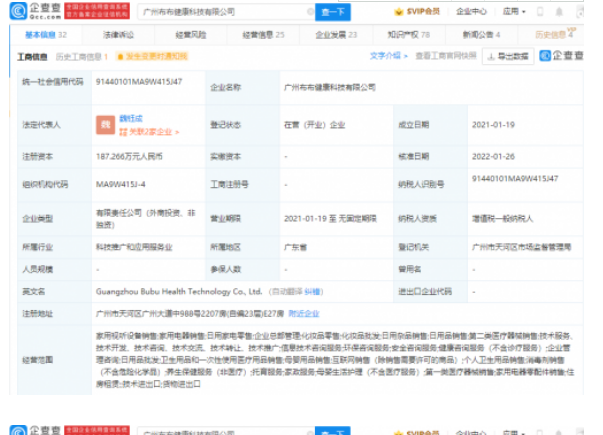Click the download icon on 导出数据
Image resolution: width=603 pixels, height=435 pixels.
click(x=491, y=57)
